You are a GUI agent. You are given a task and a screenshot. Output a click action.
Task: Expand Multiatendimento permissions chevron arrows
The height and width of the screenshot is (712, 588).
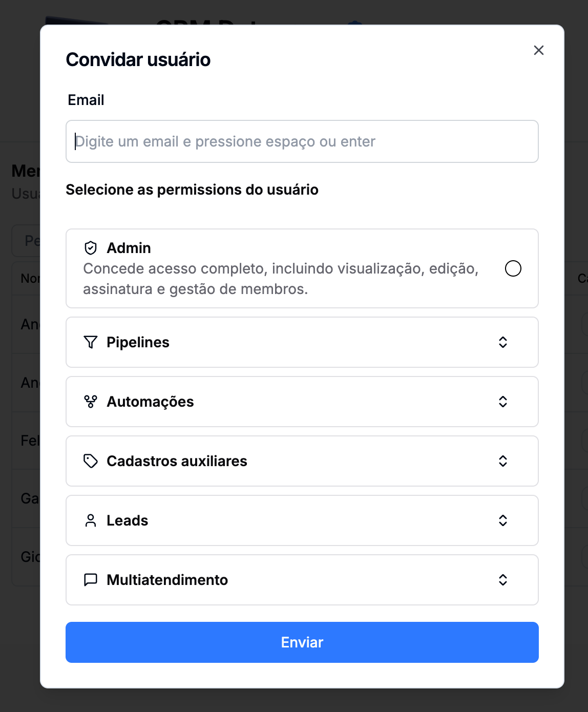[503, 580]
